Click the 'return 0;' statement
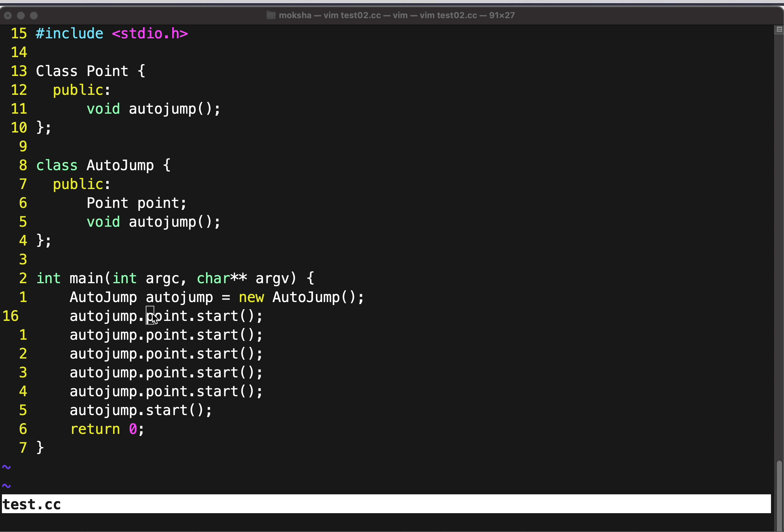784x532 pixels. [x=107, y=429]
